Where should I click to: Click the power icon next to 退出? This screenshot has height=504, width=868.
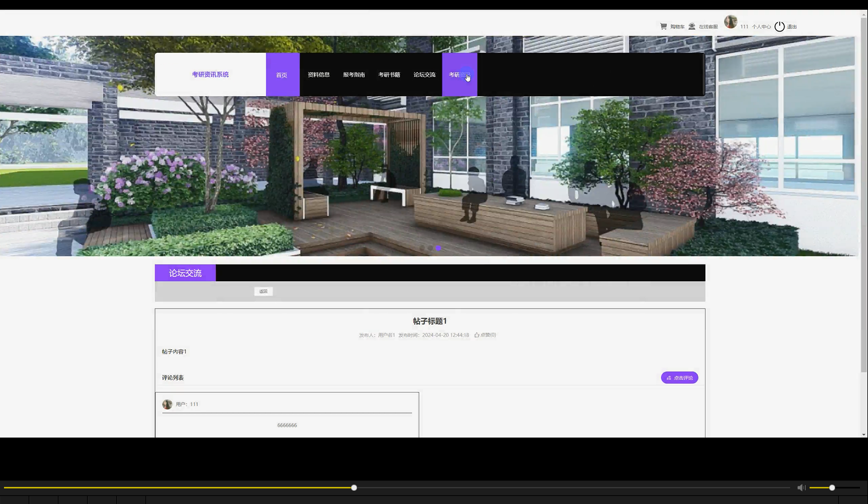pyautogui.click(x=779, y=26)
